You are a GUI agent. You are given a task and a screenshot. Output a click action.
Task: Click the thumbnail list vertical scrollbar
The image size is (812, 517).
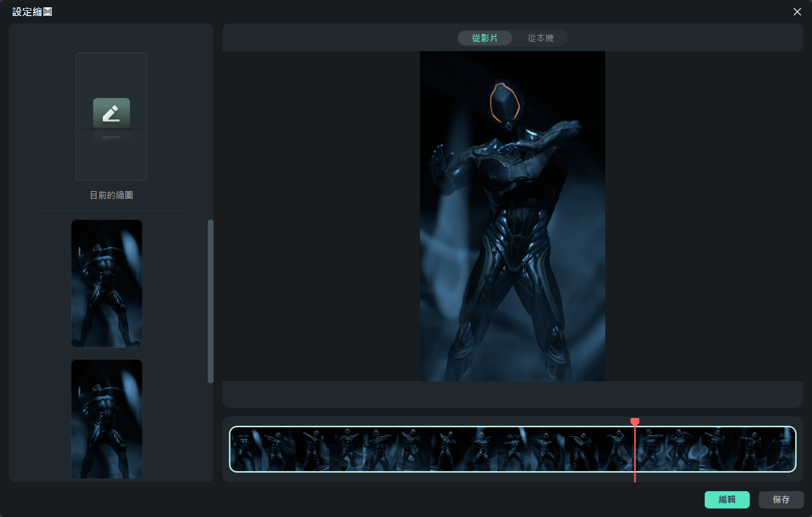coord(211,301)
